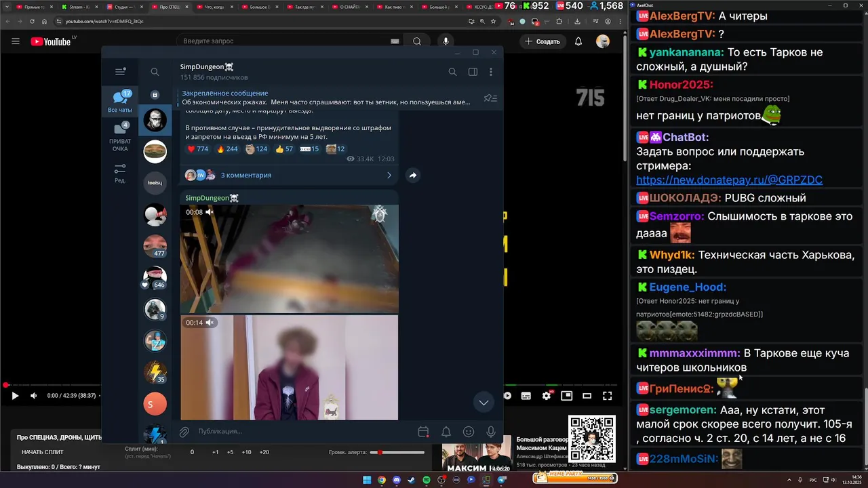Image resolution: width=868 pixels, height=488 pixels.
Task: Click НАЧАТЬ СПЛИТ button
Action: pyautogui.click(x=43, y=452)
